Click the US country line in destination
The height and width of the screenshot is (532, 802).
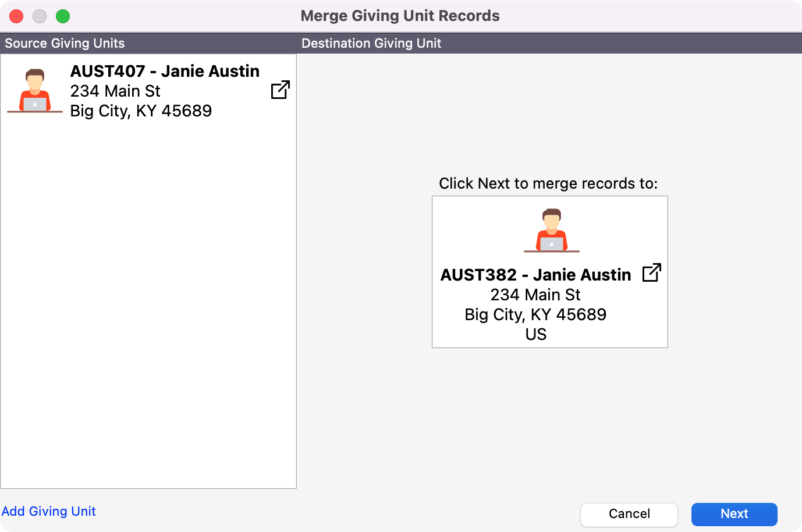(535, 334)
